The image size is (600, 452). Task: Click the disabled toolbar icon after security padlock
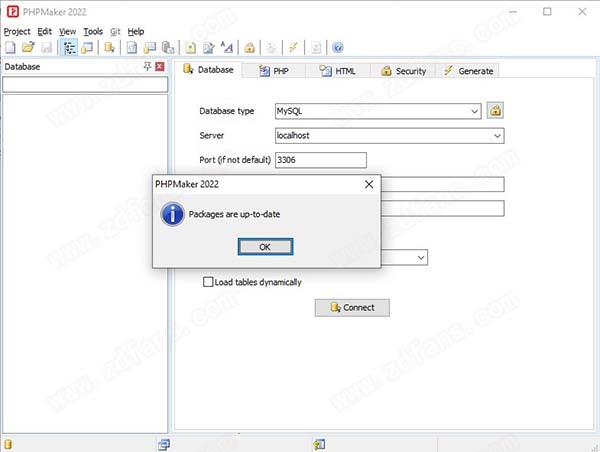tap(271, 48)
